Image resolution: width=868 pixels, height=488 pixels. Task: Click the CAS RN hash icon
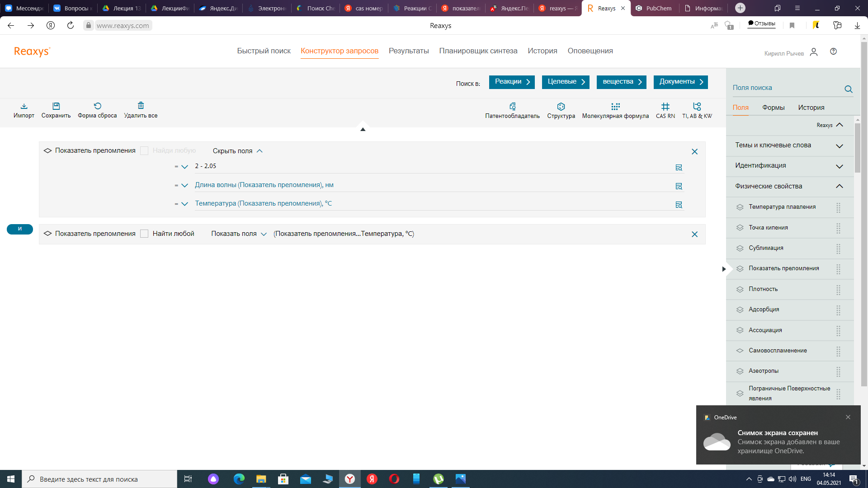(665, 107)
